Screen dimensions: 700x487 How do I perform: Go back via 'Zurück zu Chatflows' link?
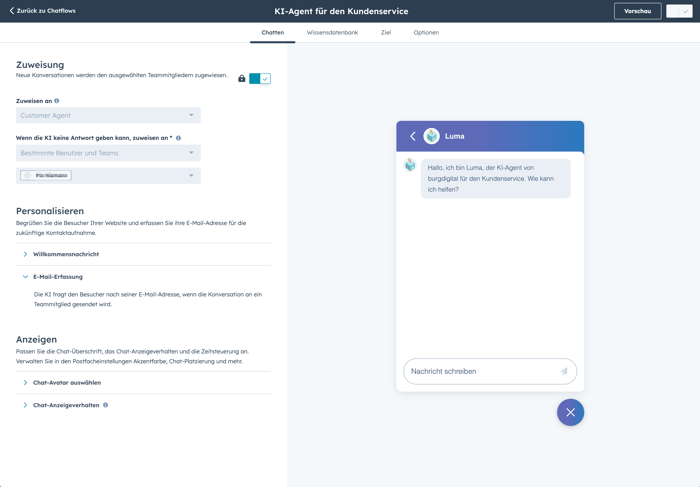[43, 11]
